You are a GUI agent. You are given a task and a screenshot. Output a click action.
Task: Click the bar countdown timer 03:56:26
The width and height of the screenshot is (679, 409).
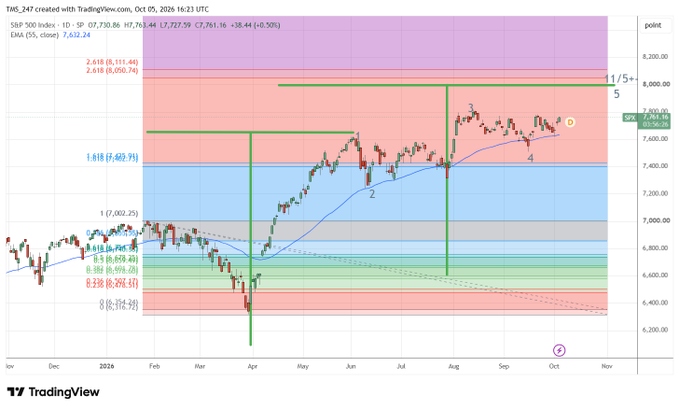point(655,124)
